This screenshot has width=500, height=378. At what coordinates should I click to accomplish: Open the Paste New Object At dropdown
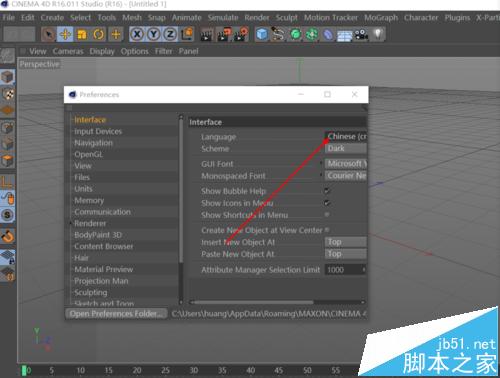point(346,254)
